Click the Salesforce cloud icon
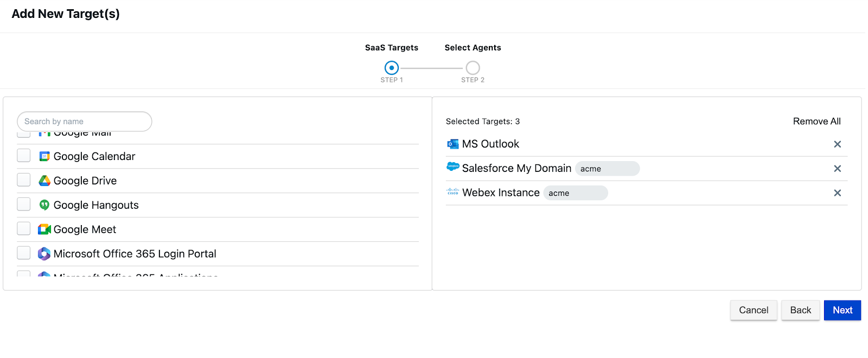868x358 pixels. (x=453, y=167)
